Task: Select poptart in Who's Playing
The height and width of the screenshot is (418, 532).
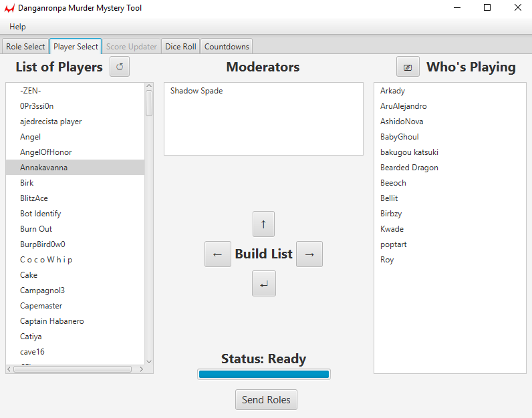Action: pyautogui.click(x=450, y=244)
